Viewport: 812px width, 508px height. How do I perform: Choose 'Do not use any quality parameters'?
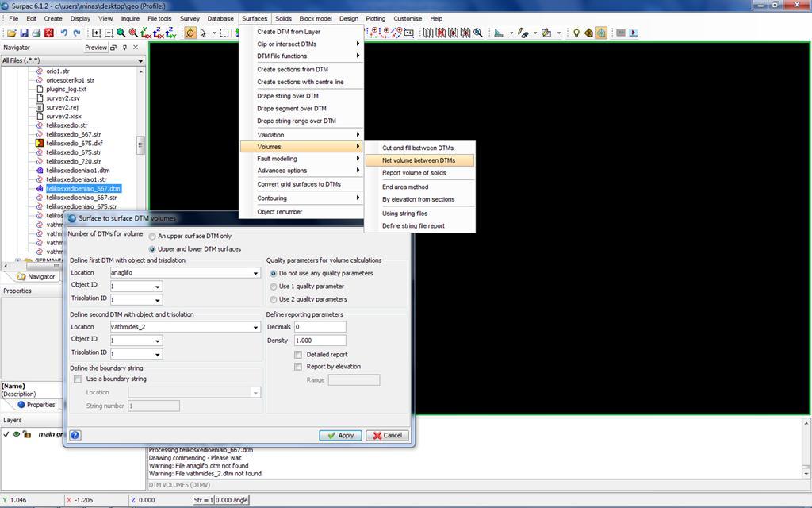pyautogui.click(x=274, y=273)
